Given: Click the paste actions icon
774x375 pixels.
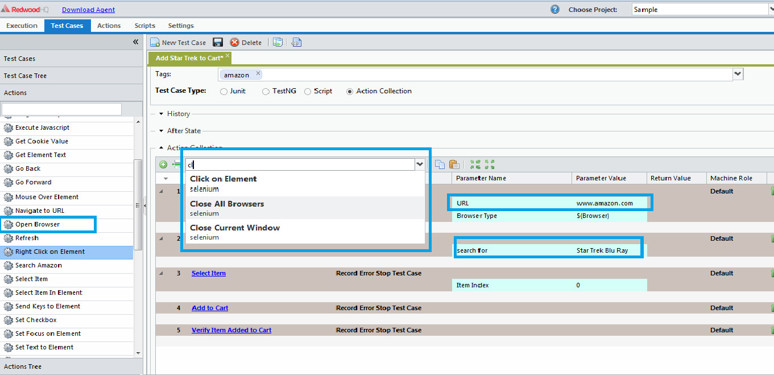Looking at the screenshot, I should coord(454,164).
